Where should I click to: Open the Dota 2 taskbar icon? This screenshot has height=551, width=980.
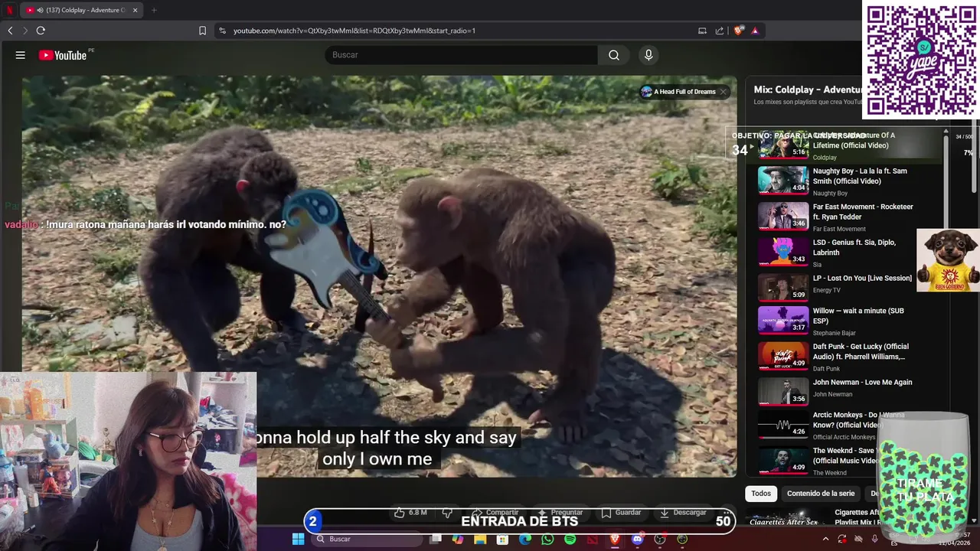point(592,540)
